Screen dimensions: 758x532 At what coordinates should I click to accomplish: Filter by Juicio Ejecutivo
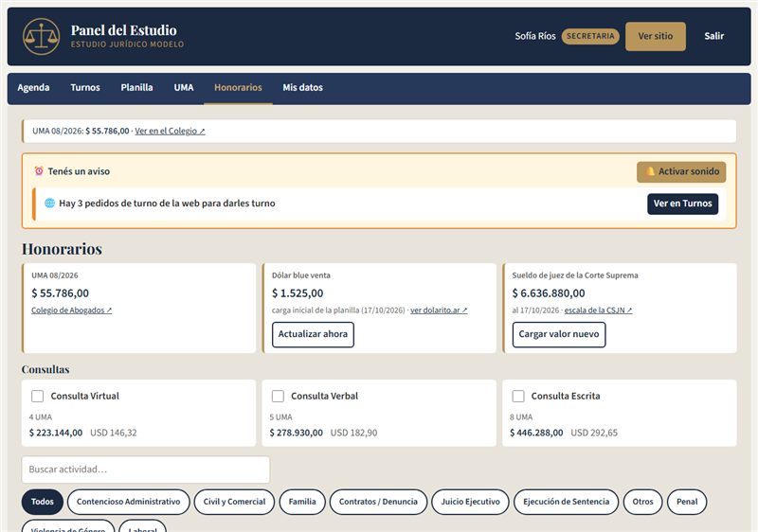470,502
